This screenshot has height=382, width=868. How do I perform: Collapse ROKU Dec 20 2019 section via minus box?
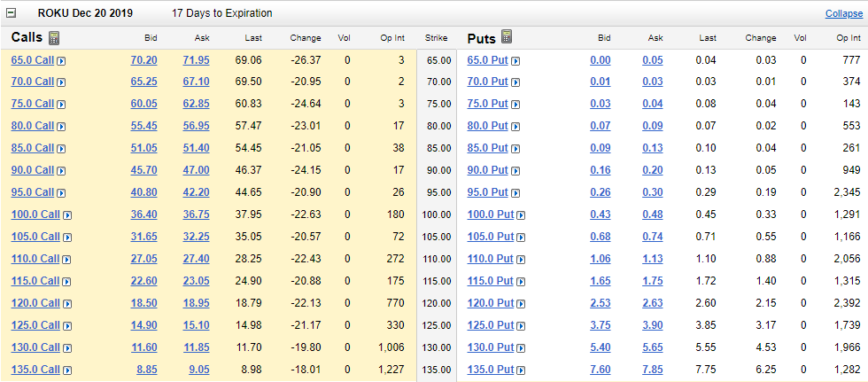pyautogui.click(x=11, y=13)
